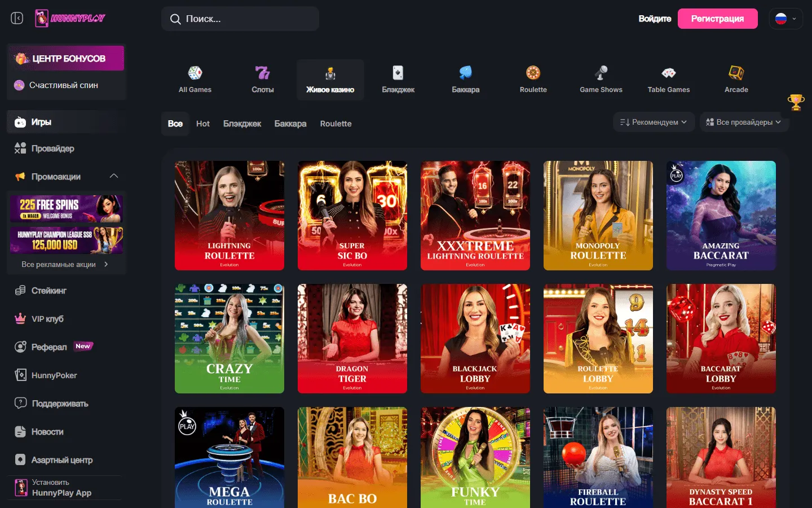This screenshot has height=508, width=812.
Task: Open the Рекомендуем sort dropdown
Action: (x=654, y=122)
